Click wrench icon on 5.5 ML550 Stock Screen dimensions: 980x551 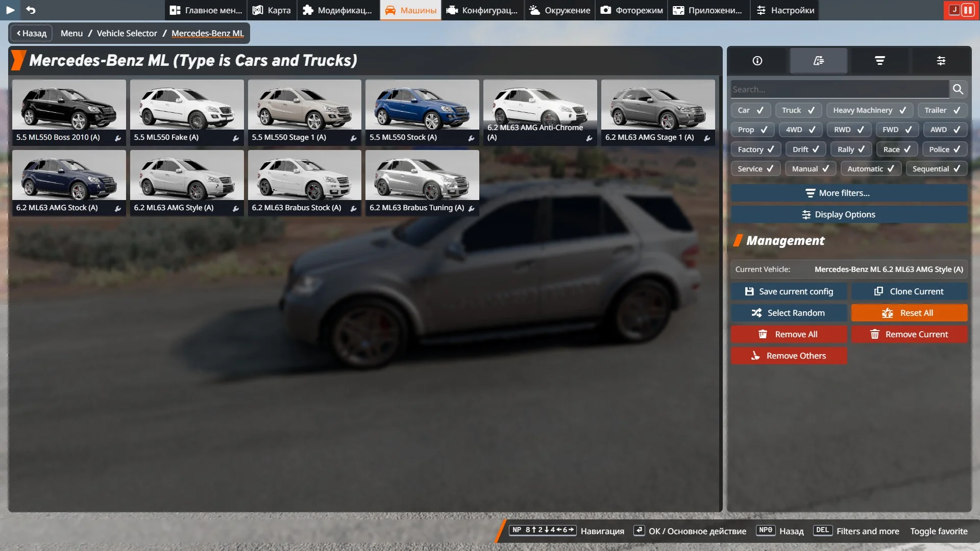(x=472, y=138)
